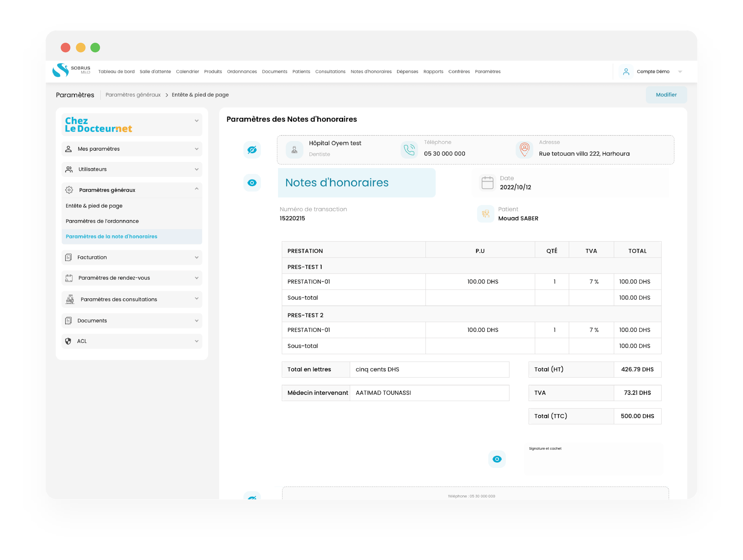Click the Compte Démo user avatar icon
The image size is (743, 560).
click(x=626, y=72)
